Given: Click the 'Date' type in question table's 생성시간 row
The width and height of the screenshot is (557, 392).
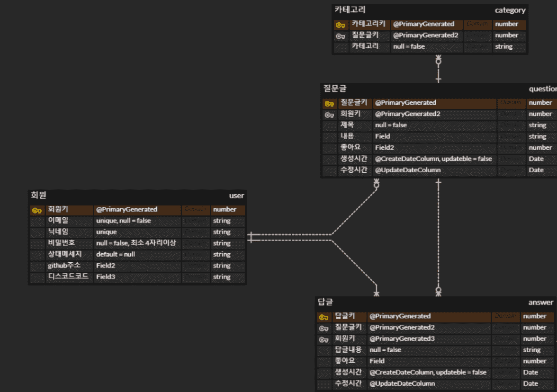Looking at the screenshot, I should tap(536, 159).
